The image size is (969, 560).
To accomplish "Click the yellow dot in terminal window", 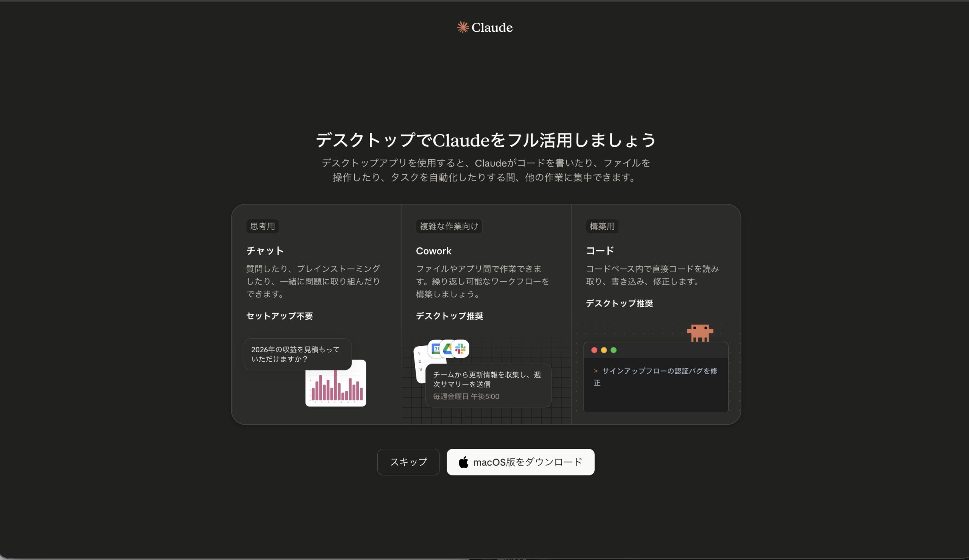I will 604,350.
